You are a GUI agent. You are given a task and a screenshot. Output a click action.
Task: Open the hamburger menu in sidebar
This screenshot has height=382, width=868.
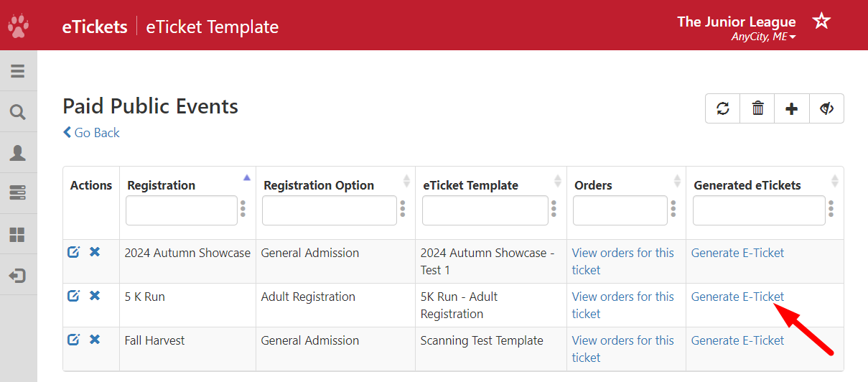click(x=18, y=71)
